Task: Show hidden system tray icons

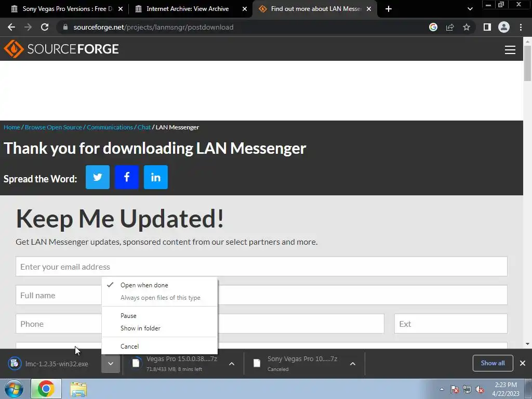Action: [442, 390]
